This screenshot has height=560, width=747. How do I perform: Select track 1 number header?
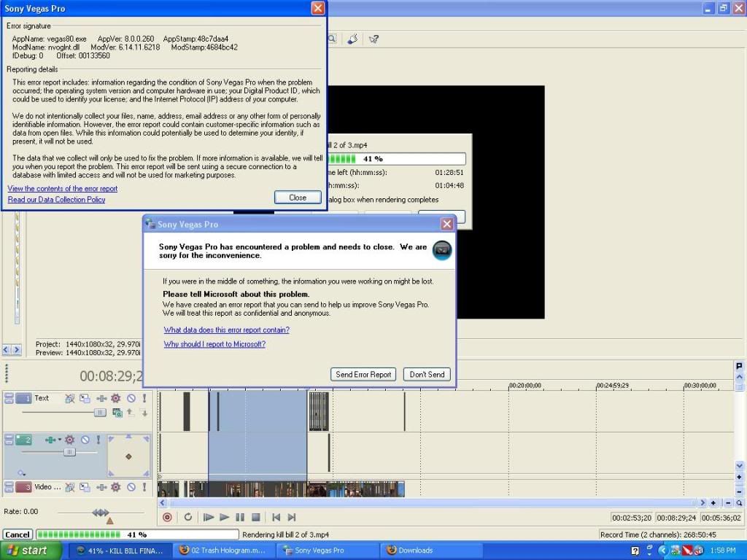[x=23, y=398]
